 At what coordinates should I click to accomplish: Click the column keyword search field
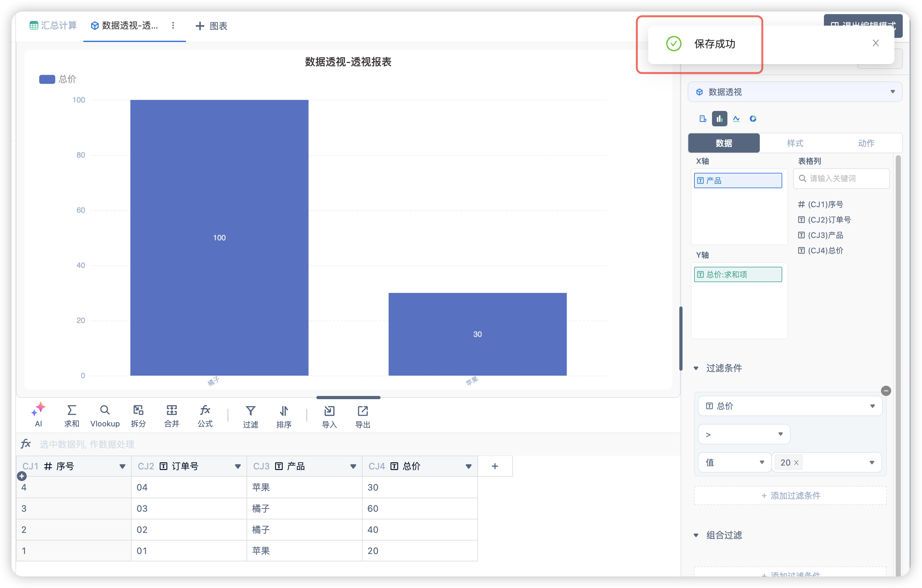tap(841, 178)
